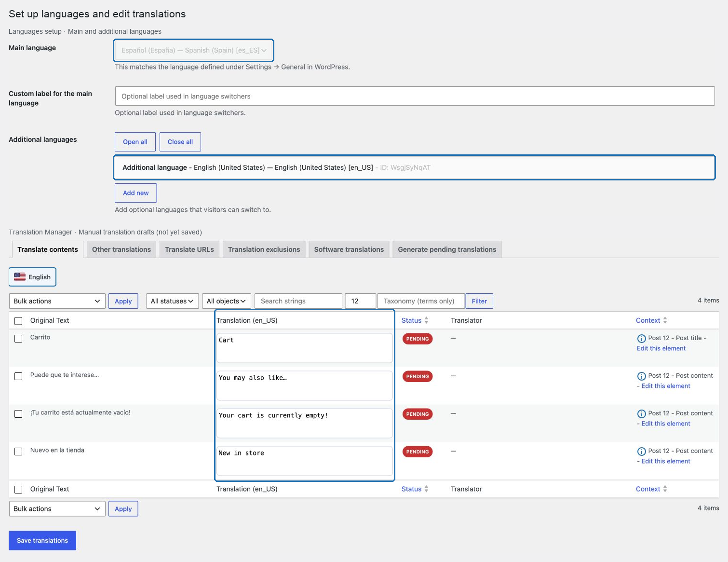Screen dimensions: 728x562
Task: Click the info icon beside Puede que te interese
Action: click(x=641, y=376)
